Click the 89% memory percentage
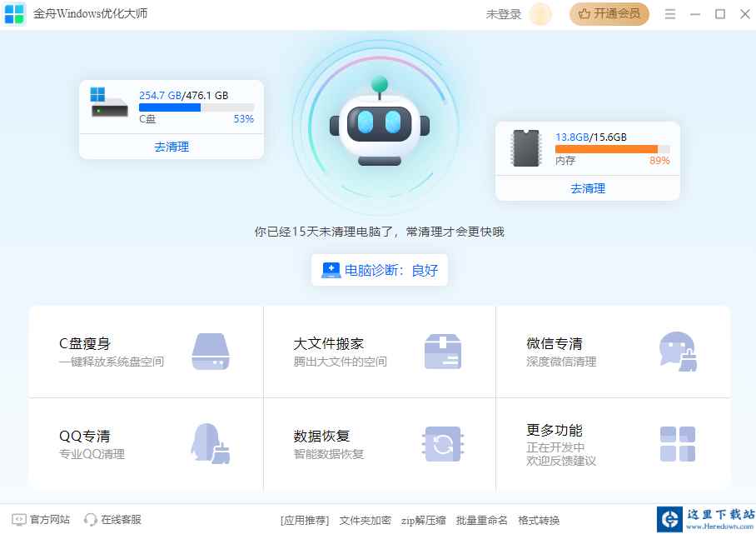 pyautogui.click(x=659, y=161)
